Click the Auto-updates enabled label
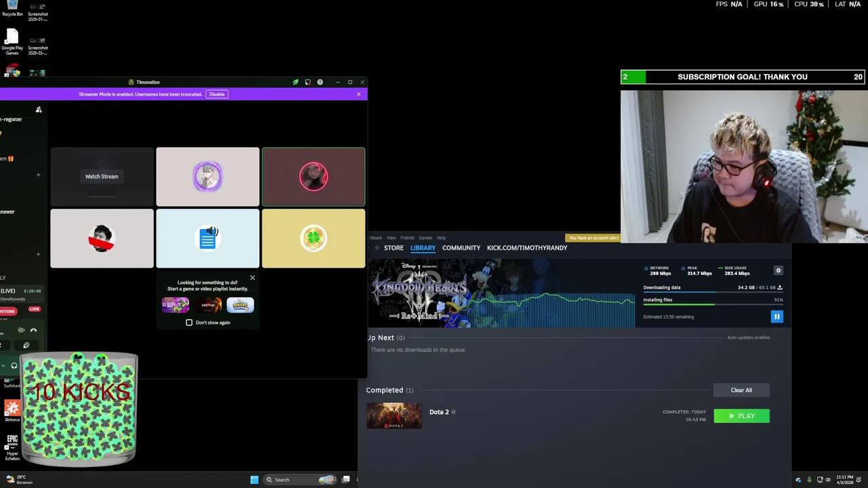 pos(748,338)
